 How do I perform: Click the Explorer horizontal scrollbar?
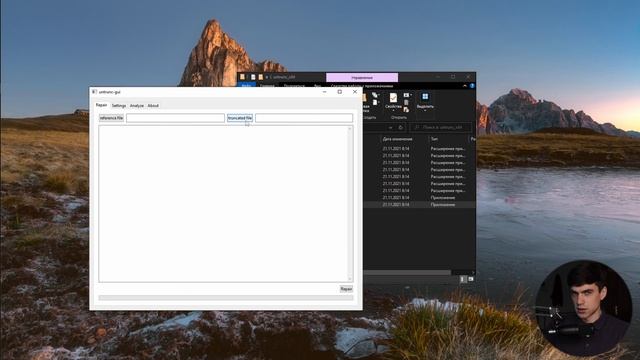point(407,272)
